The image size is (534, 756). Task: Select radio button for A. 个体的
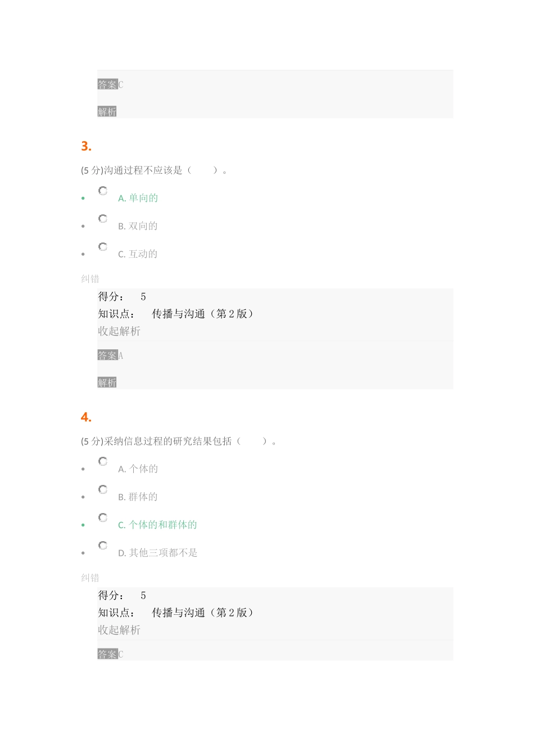point(103,462)
